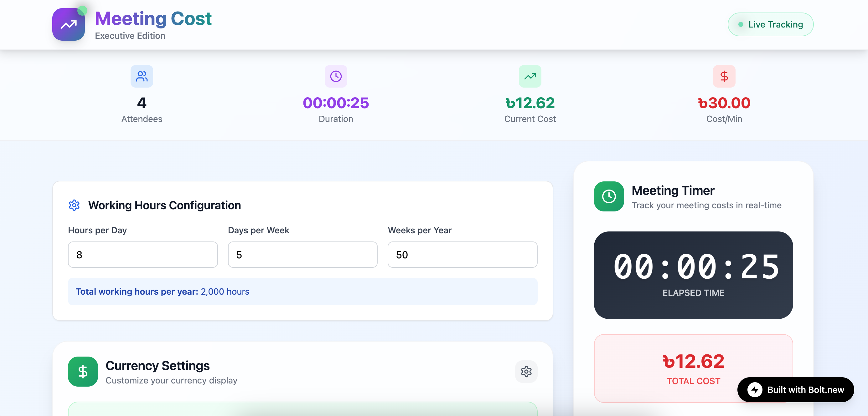Image resolution: width=868 pixels, height=416 pixels.
Task: Click the Live Tracking status badge
Action: tap(770, 25)
